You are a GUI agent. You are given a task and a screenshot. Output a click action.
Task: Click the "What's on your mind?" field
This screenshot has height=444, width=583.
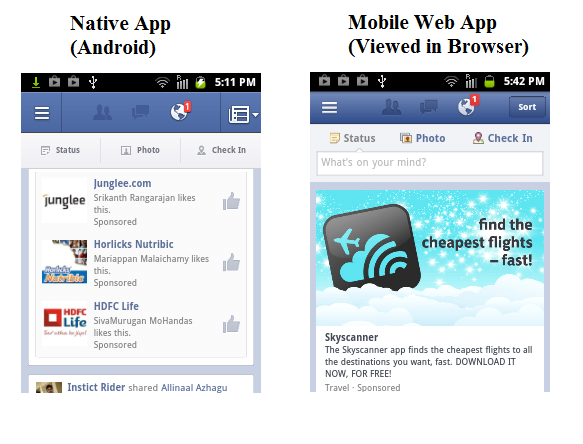tap(429, 163)
